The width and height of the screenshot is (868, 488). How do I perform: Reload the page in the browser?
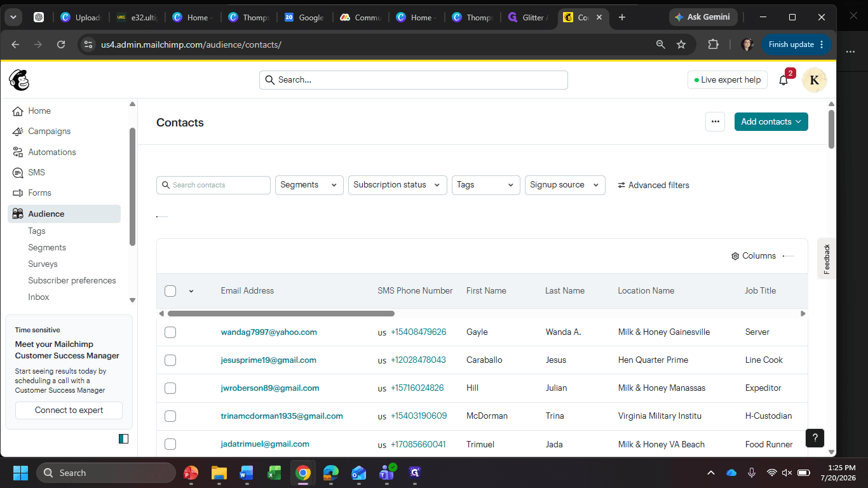click(61, 44)
